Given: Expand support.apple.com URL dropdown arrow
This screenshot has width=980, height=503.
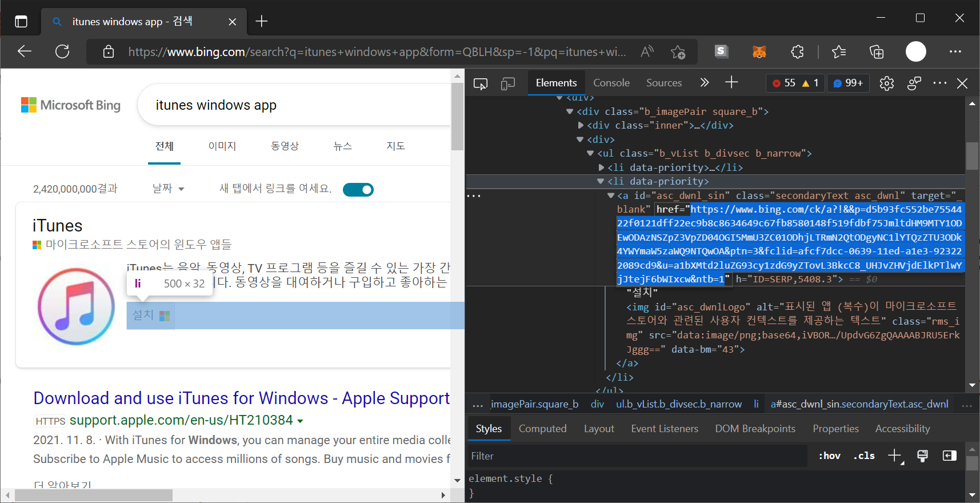Looking at the screenshot, I should click(301, 421).
